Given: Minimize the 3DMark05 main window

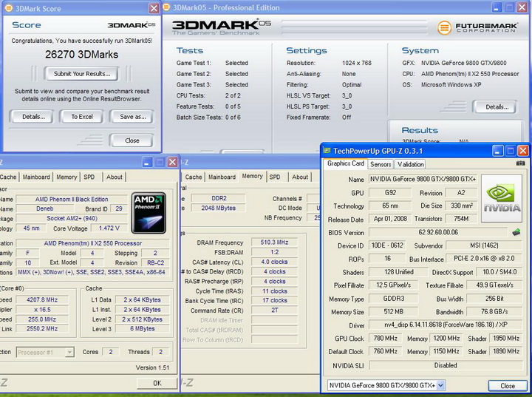Looking at the screenshot, I should click(x=497, y=7).
